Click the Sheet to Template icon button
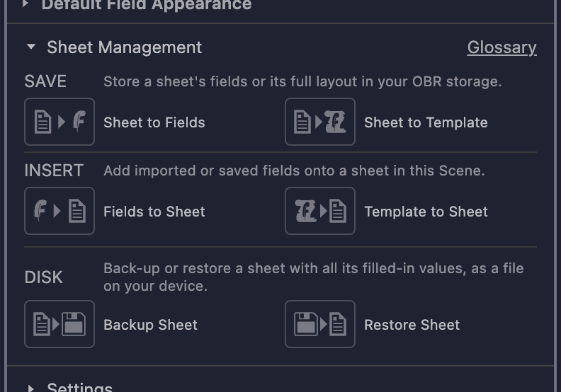561x392 pixels. pos(320,122)
